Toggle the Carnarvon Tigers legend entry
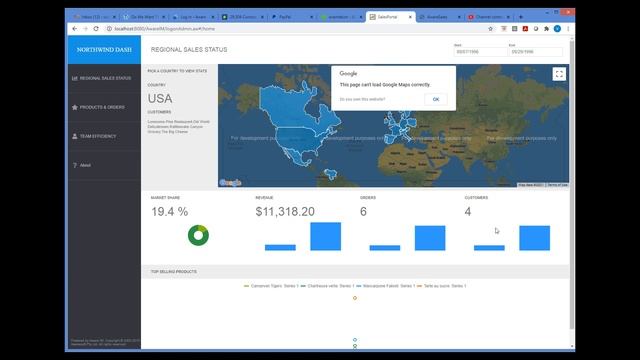Screen dimensions: 640x360 pyautogui.click(x=271, y=286)
